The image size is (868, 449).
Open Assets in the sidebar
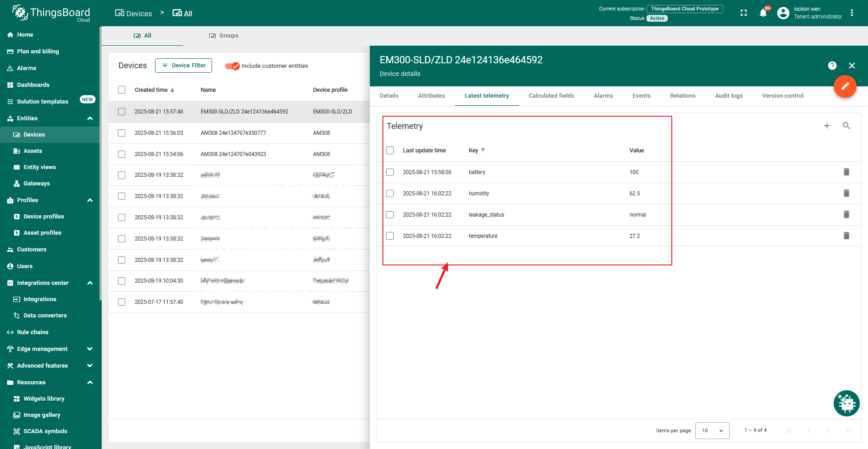click(x=50, y=151)
